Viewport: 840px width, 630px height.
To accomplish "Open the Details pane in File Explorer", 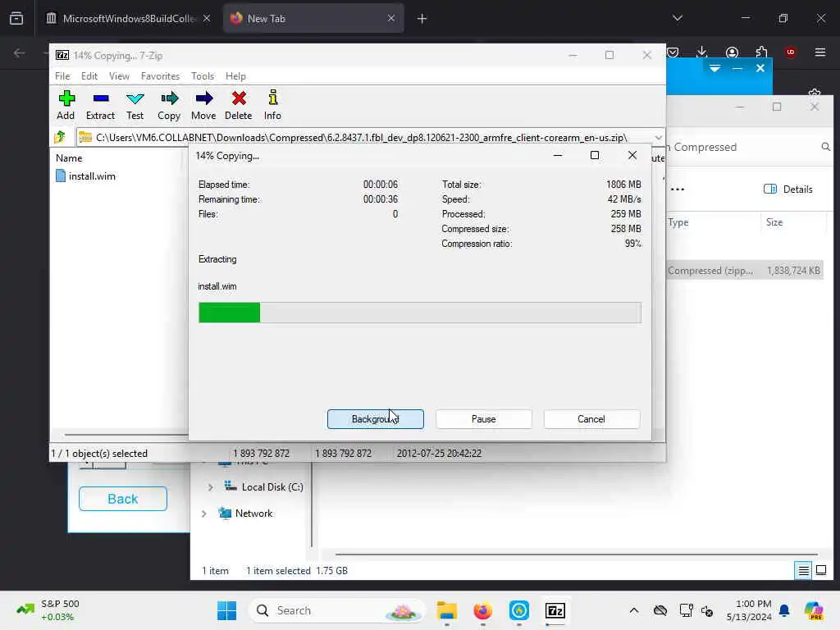I will [788, 189].
